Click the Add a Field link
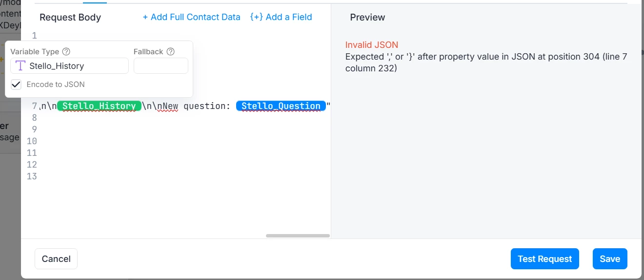Screen dimensions: 644x280 281,17
